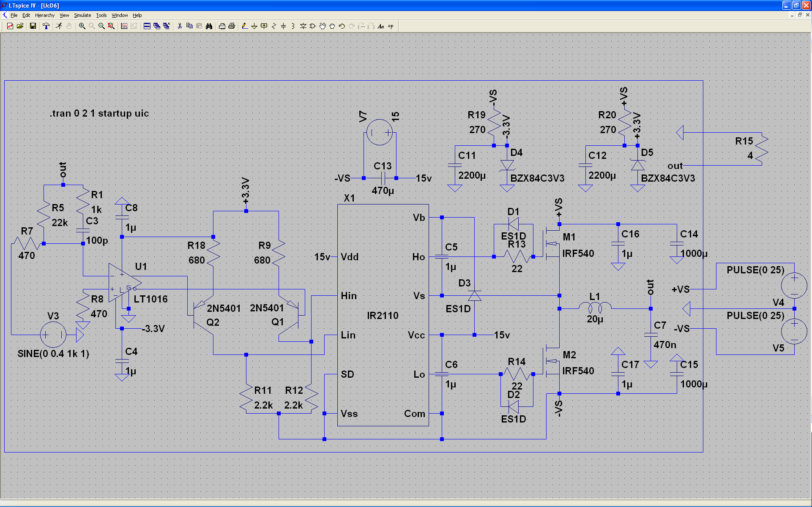The width and height of the screenshot is (812, 507).
Task: Select the Inductor placement tool
Action: (x=293, y=26)
